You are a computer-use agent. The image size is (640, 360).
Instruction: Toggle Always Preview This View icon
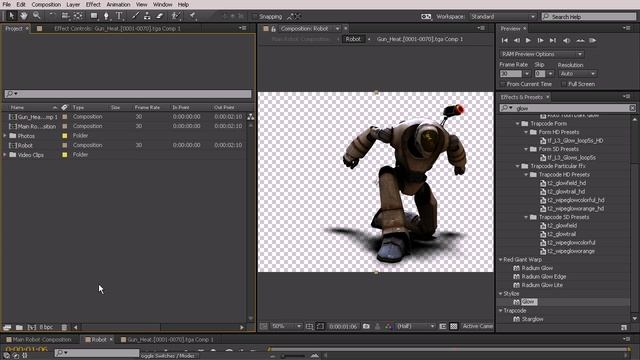[x=264, y=326]
